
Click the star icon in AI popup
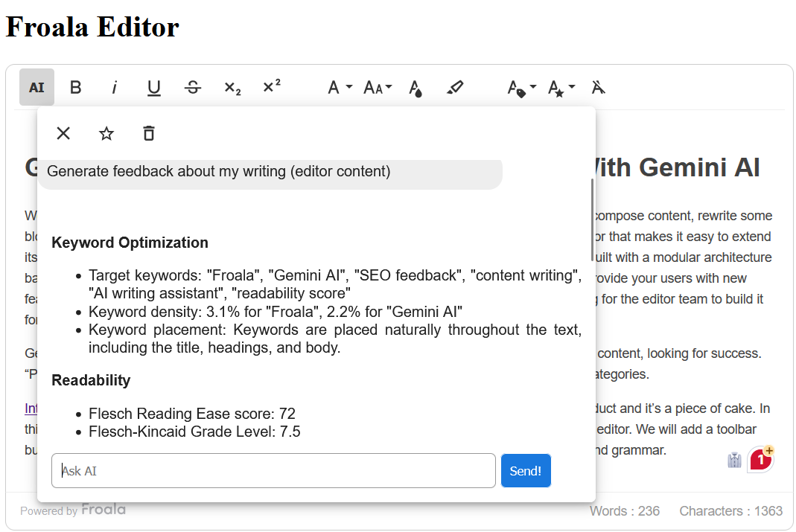[x=106, y=133]
